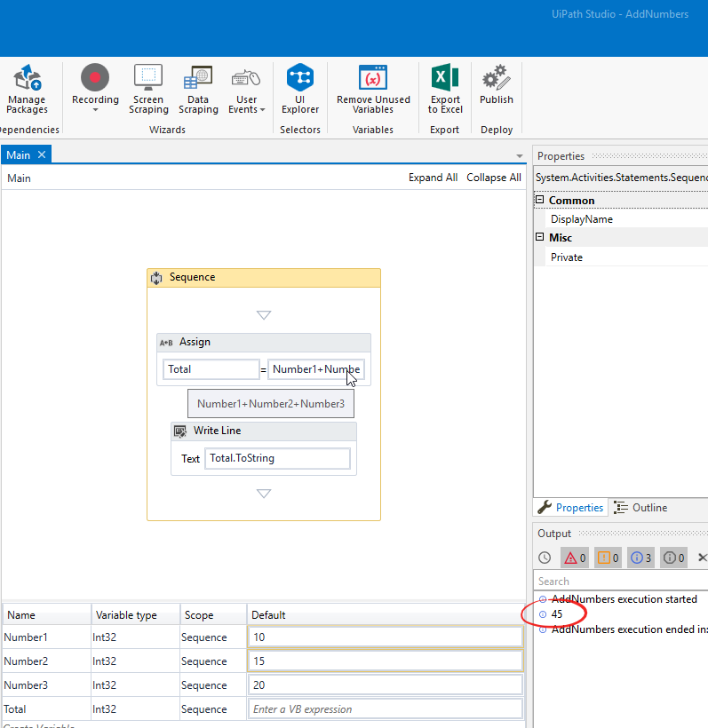Export workflow to Excel
This screenshot has height=728, width=708.
click(x=445, y=90)
